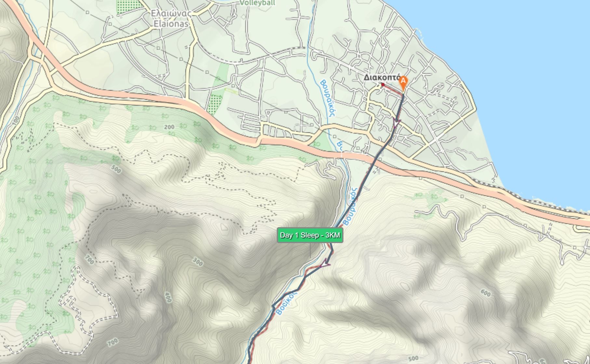Click the route direction arrow below Day 1 Sleep
This screenshot has width=590, height=364.
(x=325, y=264)
